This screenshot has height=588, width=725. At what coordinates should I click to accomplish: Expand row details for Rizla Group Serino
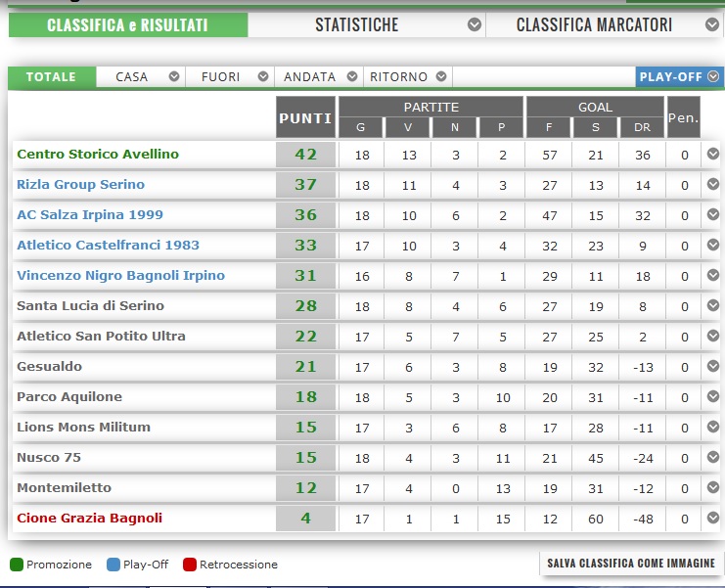tap(713, 184)
